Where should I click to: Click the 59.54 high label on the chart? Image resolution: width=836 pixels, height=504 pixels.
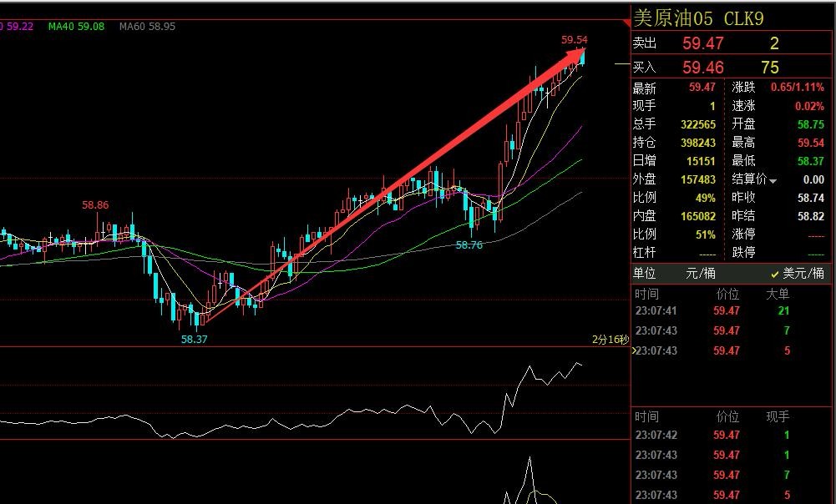point(575,40)
